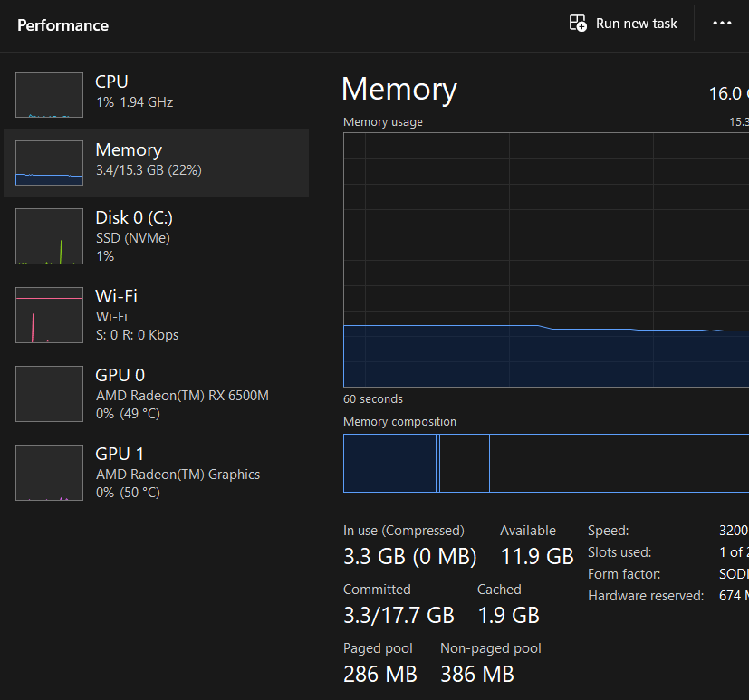Open GPU 1 Radeon Graphics view
This screenshot has height=700, width=749.
tap(156, 472)
